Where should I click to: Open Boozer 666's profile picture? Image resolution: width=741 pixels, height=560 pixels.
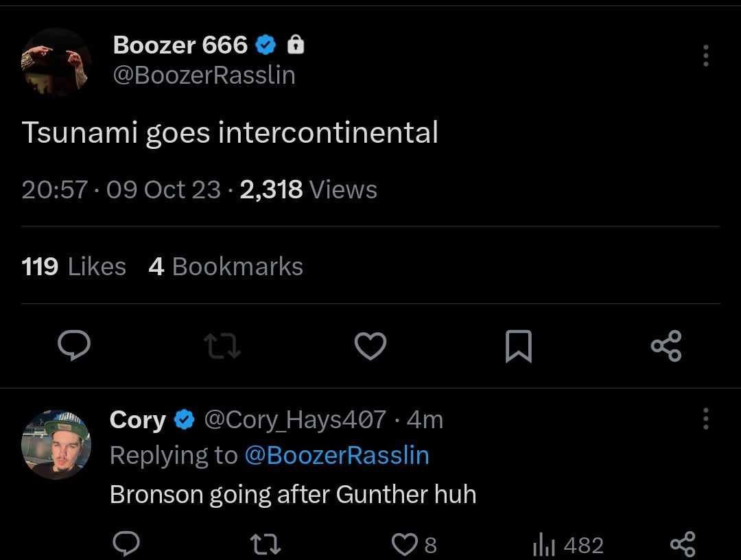[56, 61]
